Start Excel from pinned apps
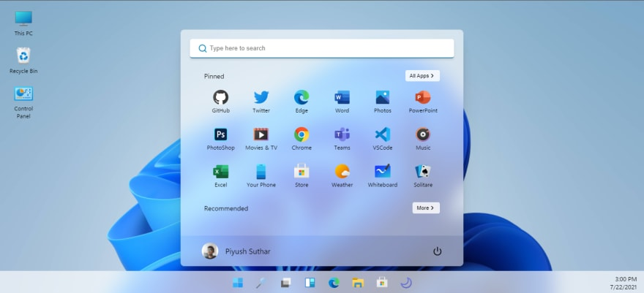Screen dimensions: 644x293 pos(220,176)
